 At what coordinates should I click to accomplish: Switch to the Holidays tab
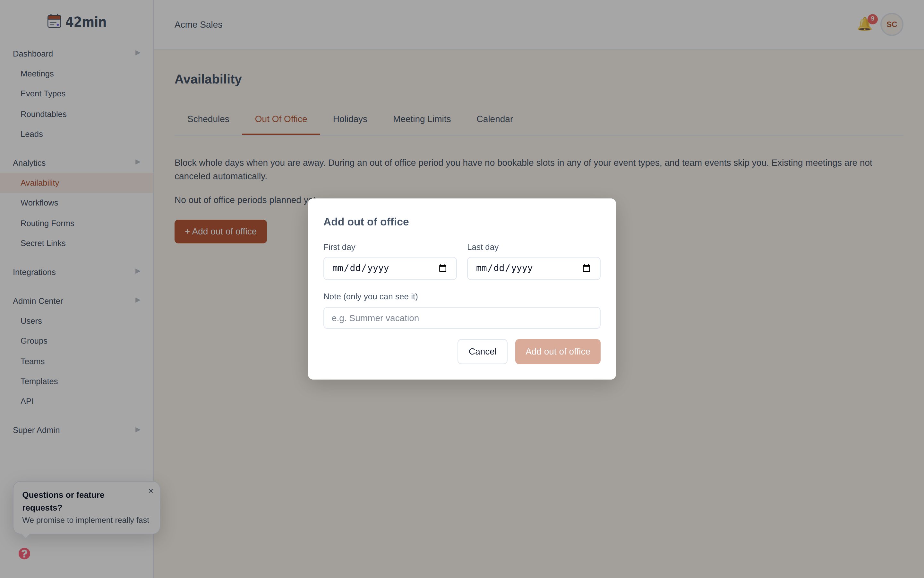pyautogui.click(x=350, y=119)
